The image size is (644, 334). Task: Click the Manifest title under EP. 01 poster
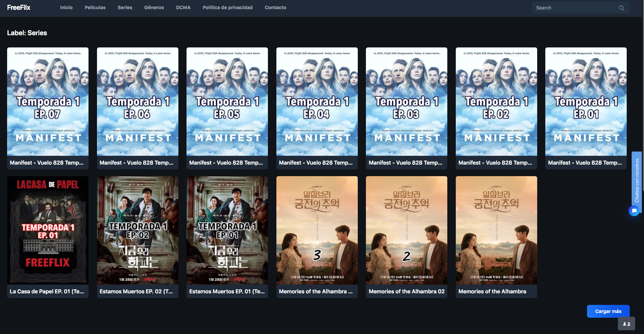coord(585,163)
